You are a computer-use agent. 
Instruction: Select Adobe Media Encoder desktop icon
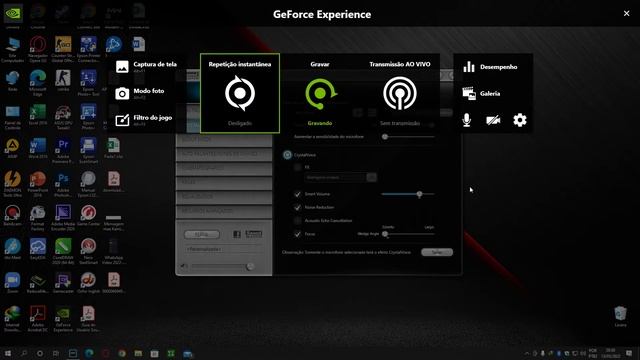[63, 218]
